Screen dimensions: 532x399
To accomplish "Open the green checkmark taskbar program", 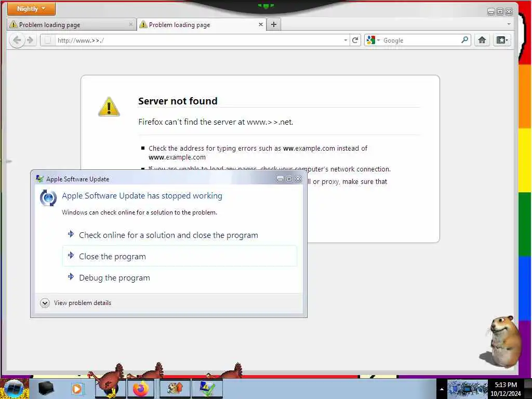I will pos(207,389).
